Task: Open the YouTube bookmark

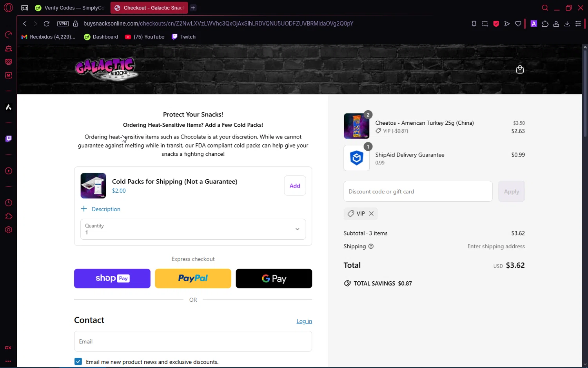Action: pyautogui.click(x=145, y=37)
